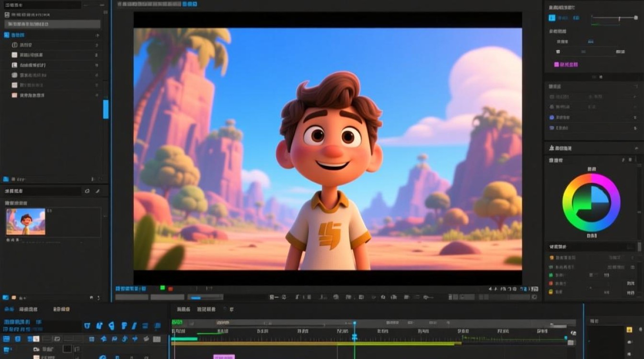Click the blue grid view icon in track header
644x359 pixels.
[x=7, y=339]
